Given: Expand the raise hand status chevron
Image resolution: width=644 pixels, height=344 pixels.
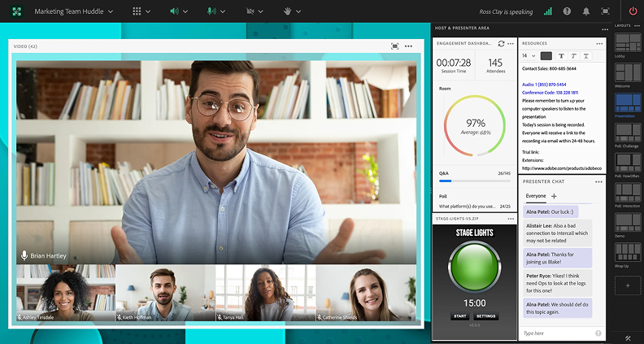Looking at the screenshot, I should [x=298, y=12].
